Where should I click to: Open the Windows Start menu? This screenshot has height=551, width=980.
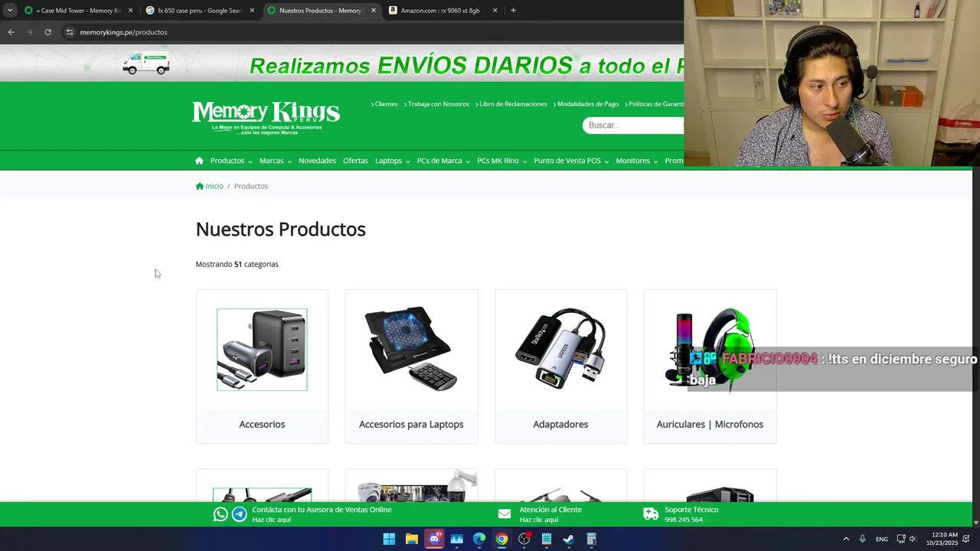pyautogui.click(x=389, y=539)
